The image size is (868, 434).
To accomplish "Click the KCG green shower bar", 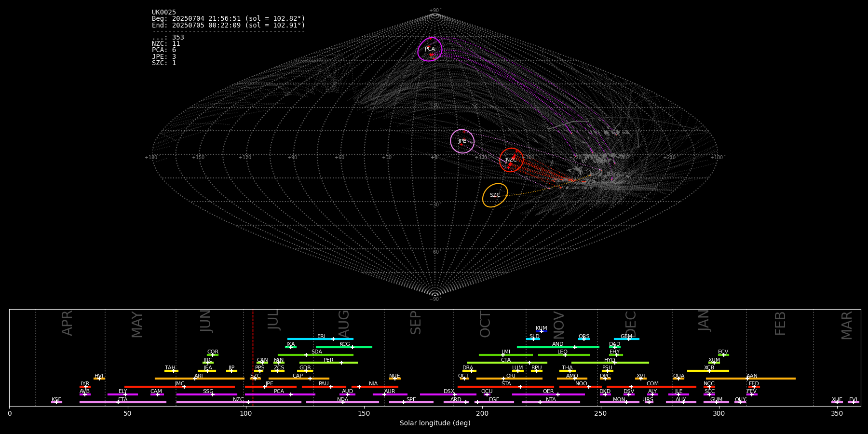I will (x=344, y=347).
